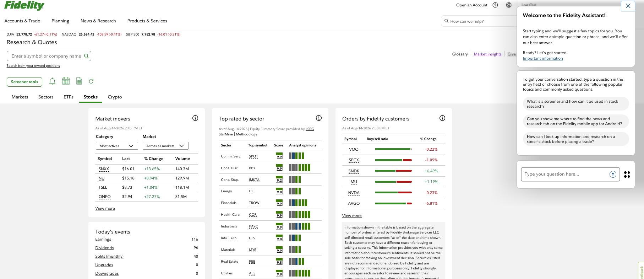Click Open an Account link
This screenshot has width=644, height=279.
pos(472,5)
